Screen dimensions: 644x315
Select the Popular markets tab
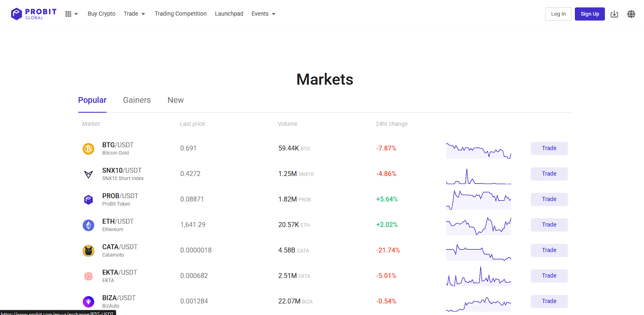click(x=92, y=100)
